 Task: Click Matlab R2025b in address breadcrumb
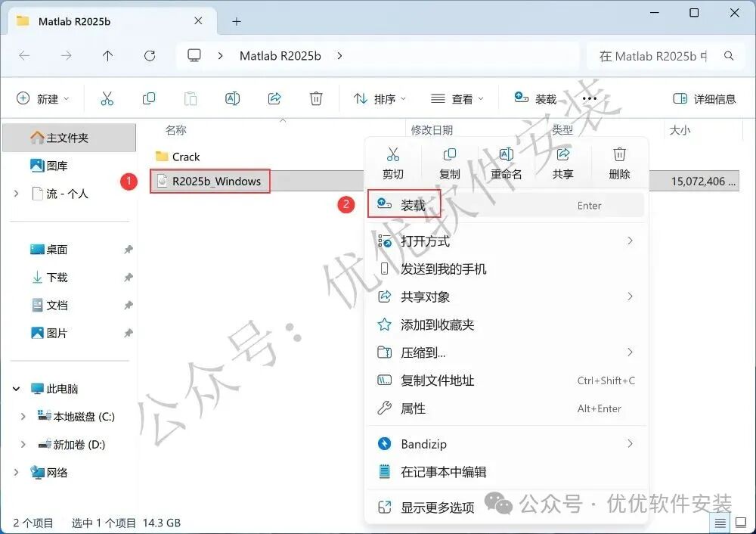point(280,56)
